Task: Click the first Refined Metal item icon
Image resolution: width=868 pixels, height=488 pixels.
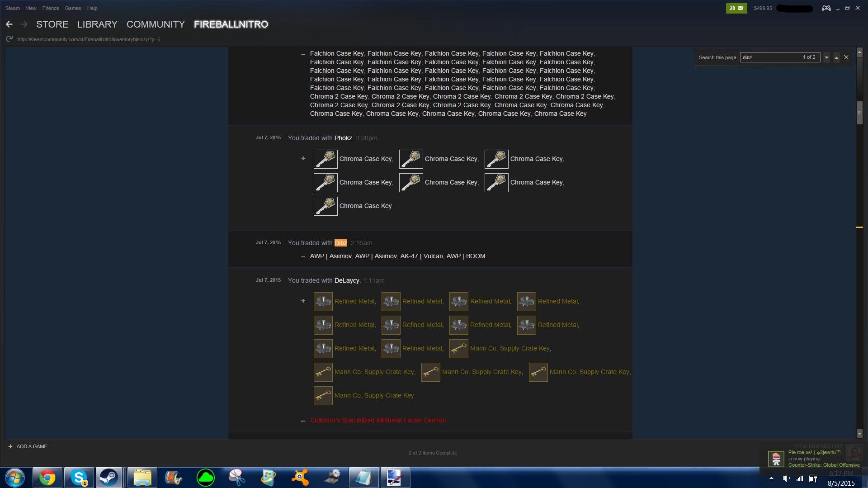Action: (x=323, y=302)
